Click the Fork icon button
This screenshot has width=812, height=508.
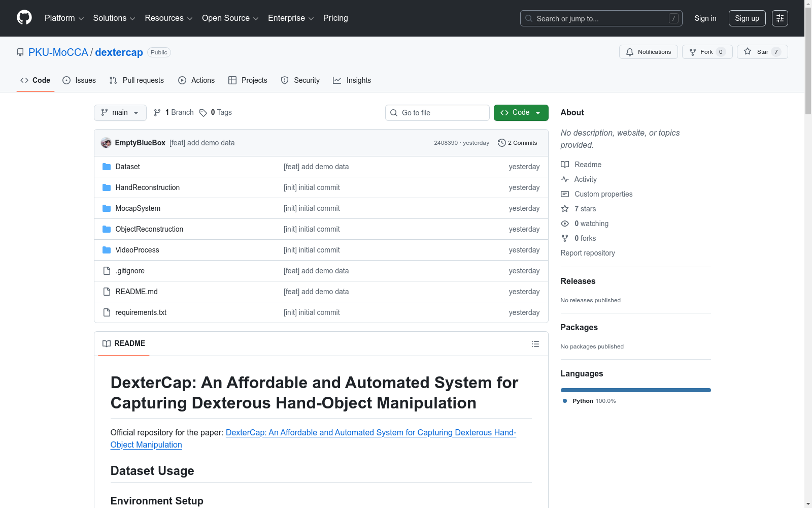[x=707, y=52]
